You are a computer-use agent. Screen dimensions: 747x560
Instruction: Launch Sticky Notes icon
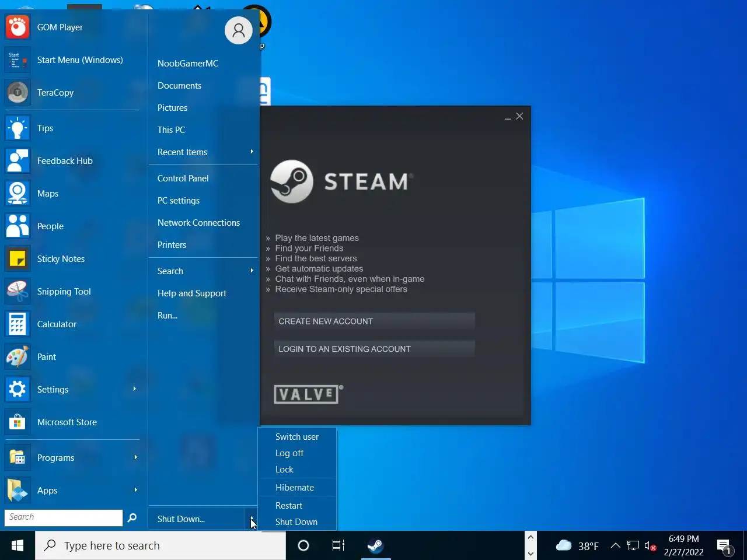coord(18,258)
